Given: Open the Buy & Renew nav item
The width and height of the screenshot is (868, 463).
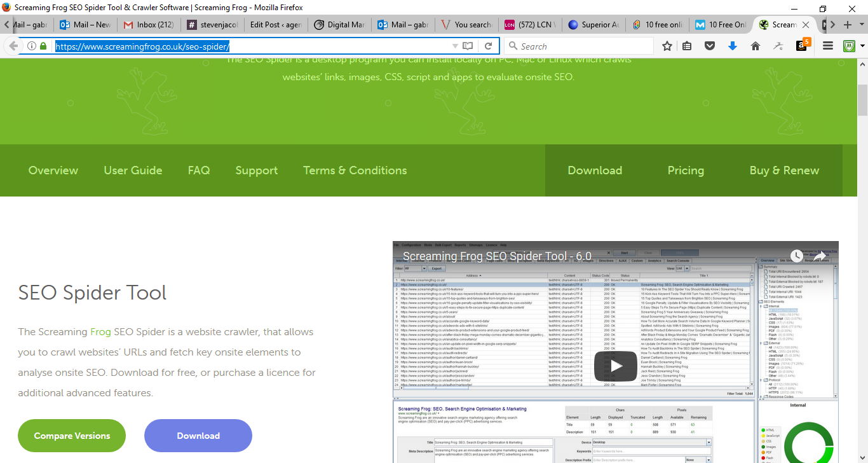Looking at the screenshot, I should (x=784, y=170).
